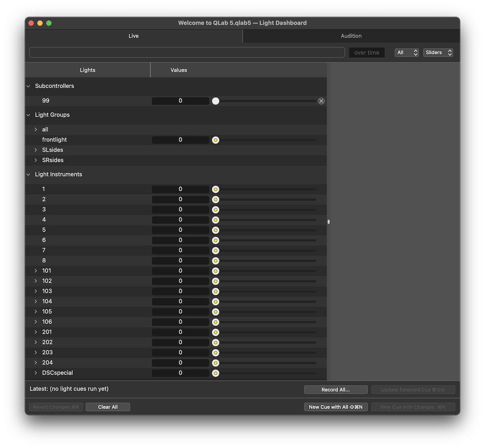
Task: Open the Sliders display mode dropdown
Action: (437, 52)
